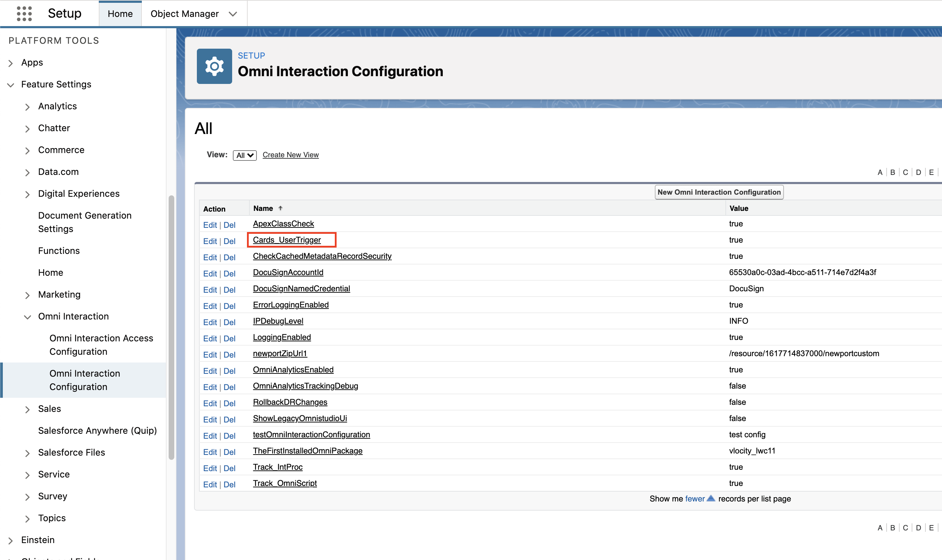The image size is (942, 560).
Task: Click Edit for ApexClassCheck row
Action: (x=210, y=225)
